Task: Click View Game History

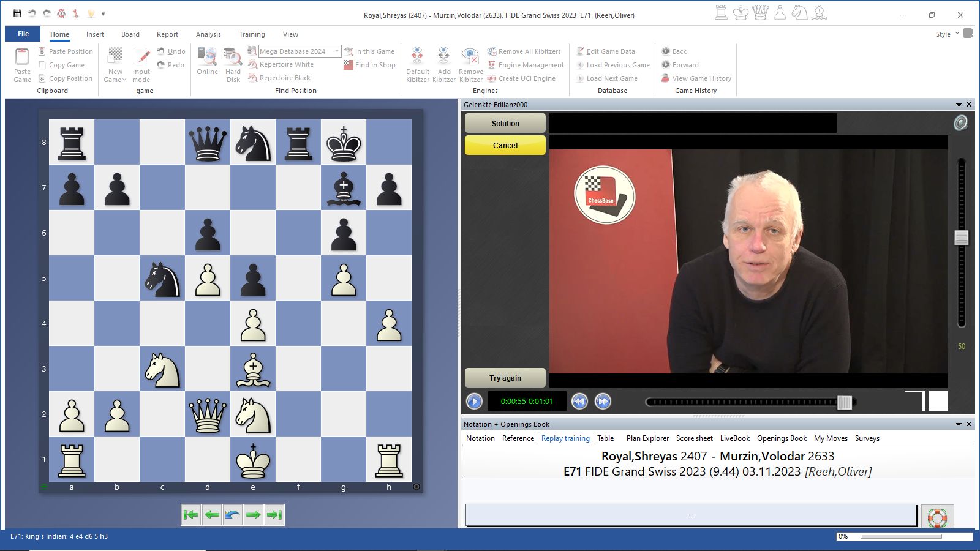Action: [x=696, y=78]
